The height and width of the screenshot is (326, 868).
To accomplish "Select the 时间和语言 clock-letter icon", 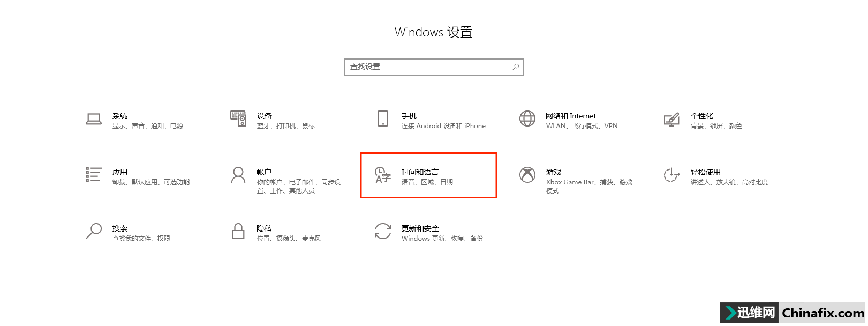I will pos(383,175).
